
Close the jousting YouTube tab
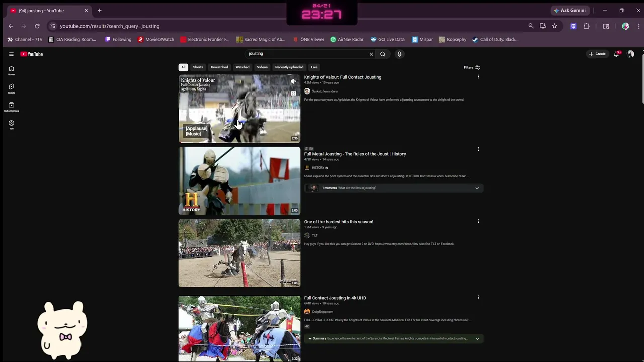pos(86,10)
